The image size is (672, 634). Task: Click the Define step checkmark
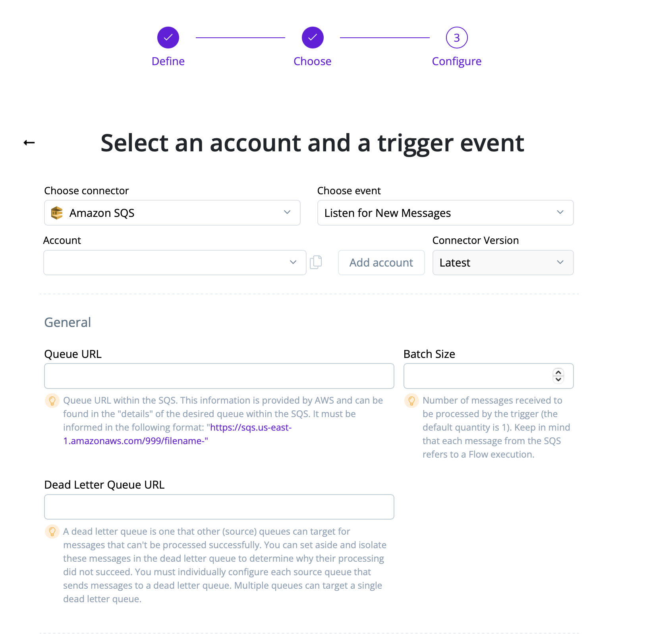168,37
